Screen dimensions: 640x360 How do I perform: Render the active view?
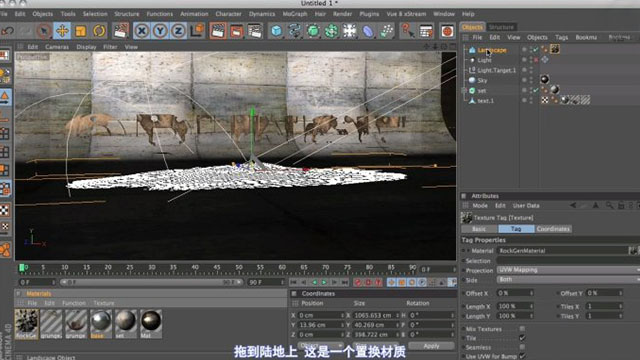[x=218, y=31]
